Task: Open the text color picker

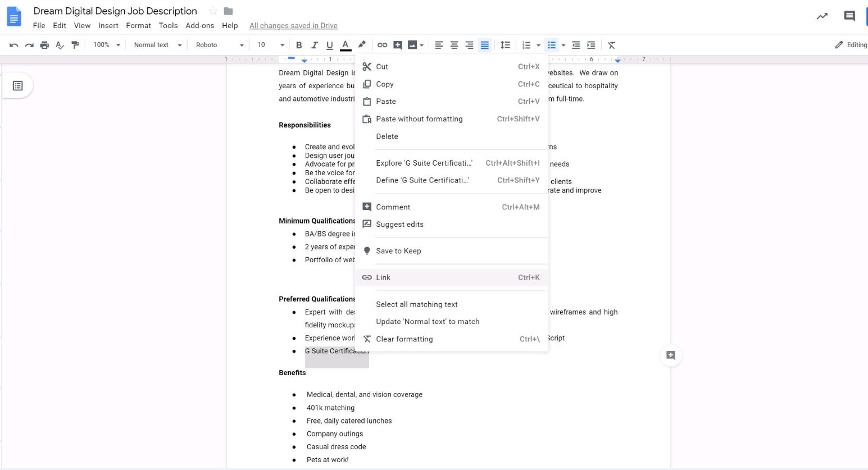Action: click(346, 45)
